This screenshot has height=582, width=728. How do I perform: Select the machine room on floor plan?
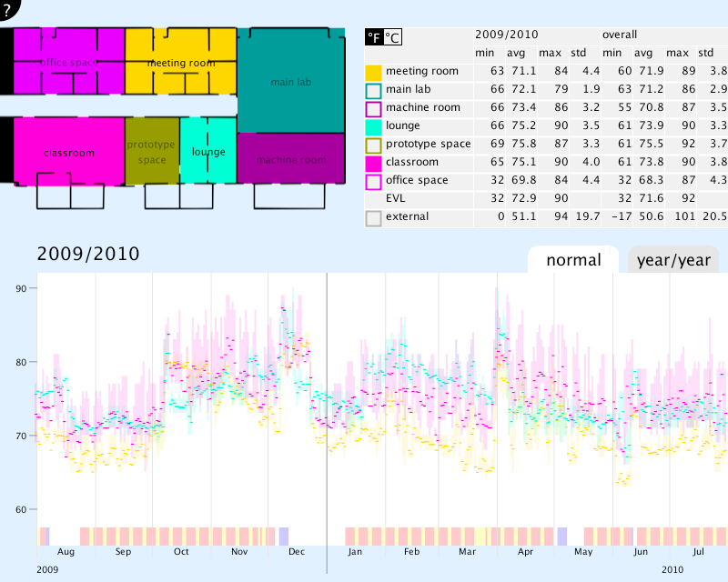tap(291, 158)
